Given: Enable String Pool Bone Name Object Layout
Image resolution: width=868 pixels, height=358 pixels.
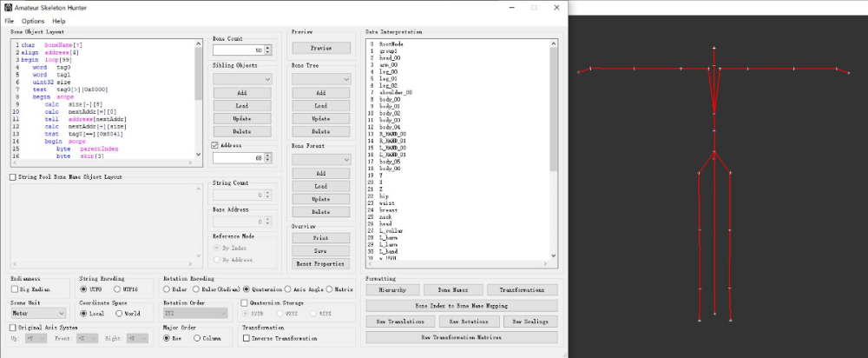Looking at the screenshot, I should 13,177.
